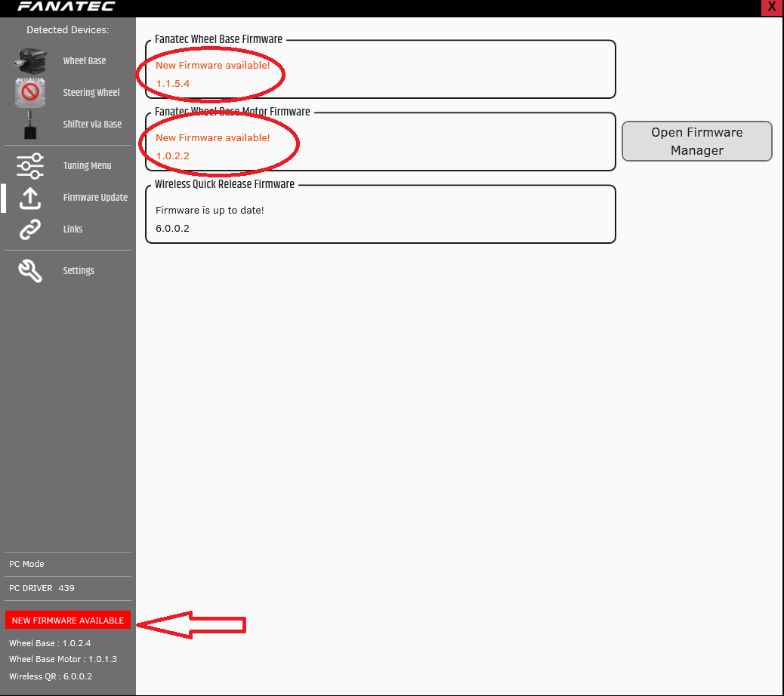Click the PC DRIVER 439 label
784x696 pixels.
coord(42,588)
